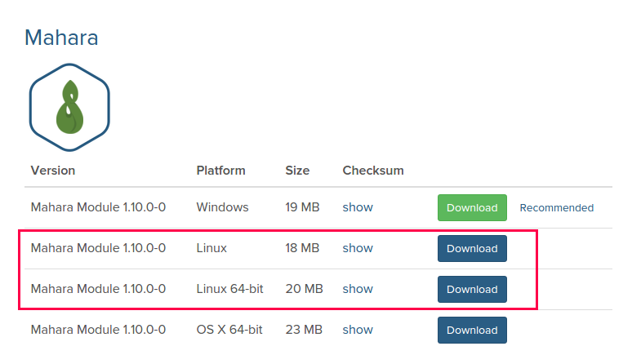
Task: Open the Recommended link
Action: click(x=557, y=207)
